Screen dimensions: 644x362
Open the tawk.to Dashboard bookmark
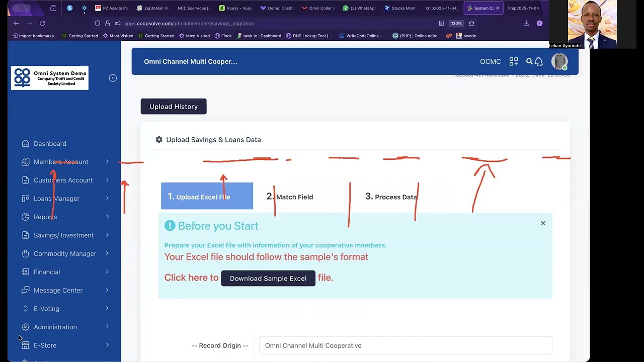click(259, 36)
